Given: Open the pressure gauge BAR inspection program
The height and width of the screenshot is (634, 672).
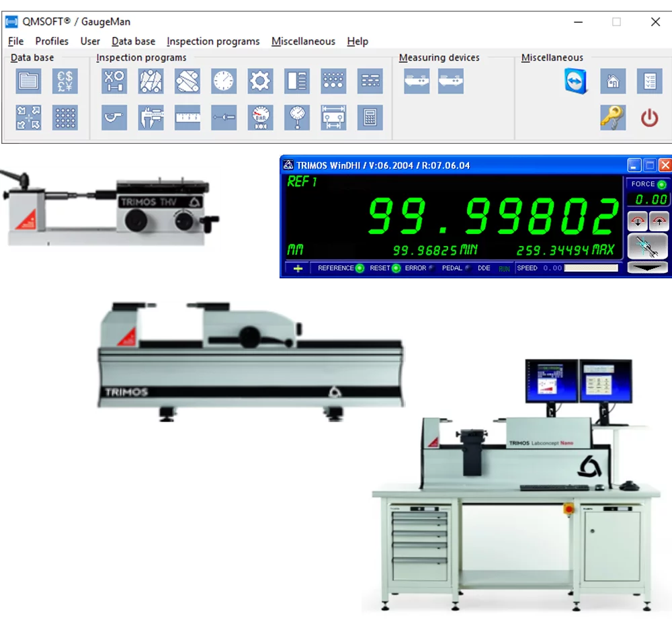Looking at the screenshot, I should tap(260, 117).
